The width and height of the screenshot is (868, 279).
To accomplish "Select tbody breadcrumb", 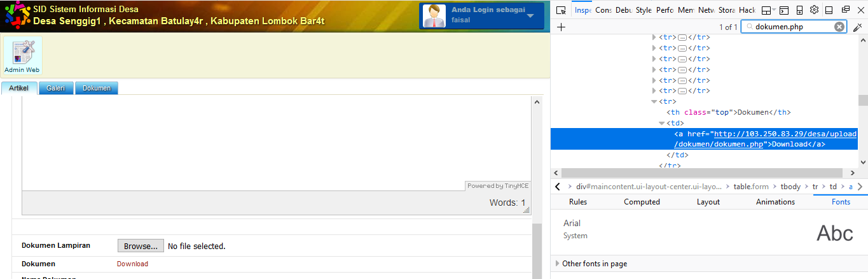I will click(x=790, y=187).
